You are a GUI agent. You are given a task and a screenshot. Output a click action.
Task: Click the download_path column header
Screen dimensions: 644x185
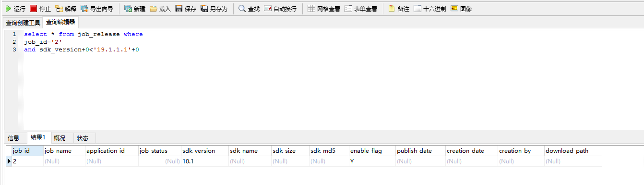573,151
